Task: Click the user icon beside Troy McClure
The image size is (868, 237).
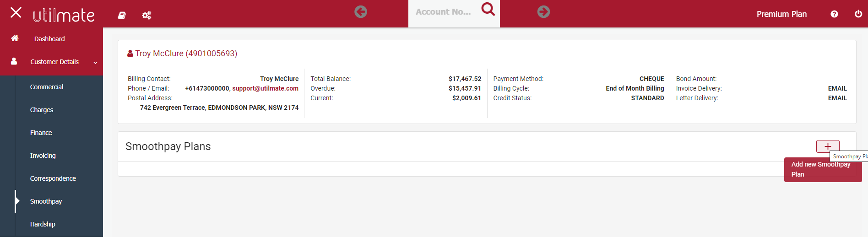Action: tap(130, 54)
